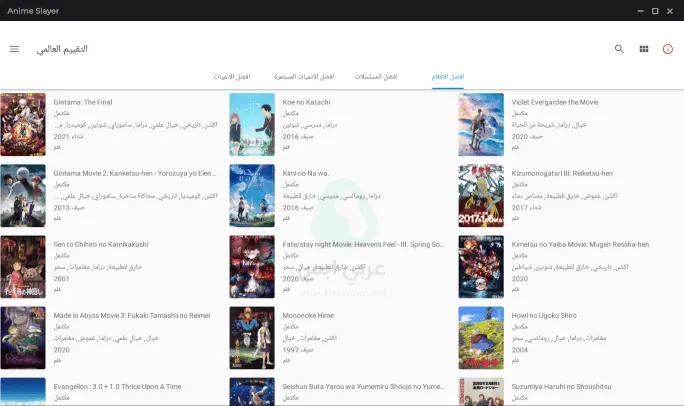Close the Anime Slayer window
The width and height of the screenshot is (684, 406).
[x=670, y=11]
